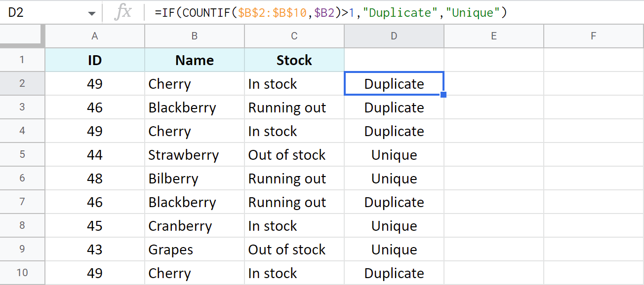Image resolution: width=644 pixels, height=285 pixels.
Task: Select column D header
Action: pyautogui.click(x=394, y=36)
